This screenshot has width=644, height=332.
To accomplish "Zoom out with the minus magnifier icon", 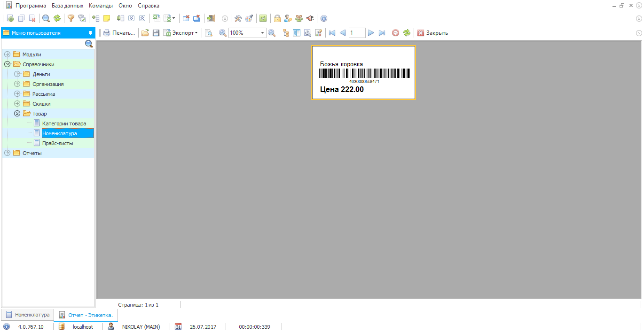I will tap(271, 33).
